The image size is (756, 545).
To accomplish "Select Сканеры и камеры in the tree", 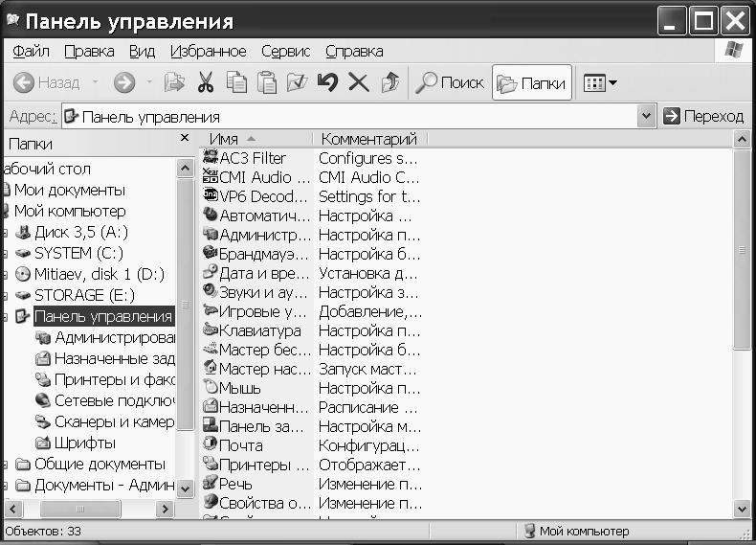I will click(x=114, y=421).
